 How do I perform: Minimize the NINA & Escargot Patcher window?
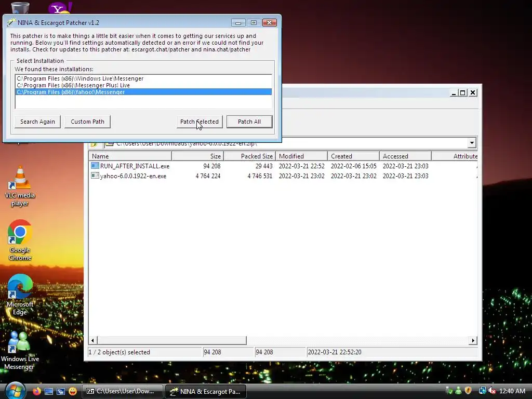238,23
